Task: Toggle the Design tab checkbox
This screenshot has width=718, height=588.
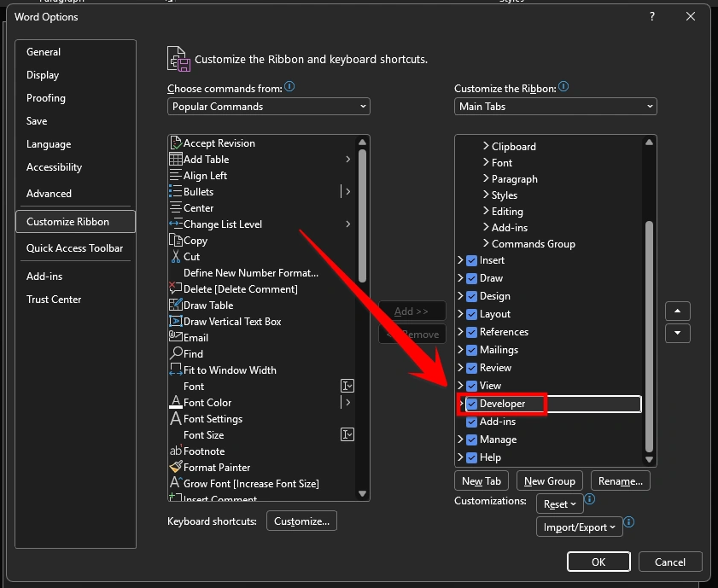Action: [x=471, y=296]
